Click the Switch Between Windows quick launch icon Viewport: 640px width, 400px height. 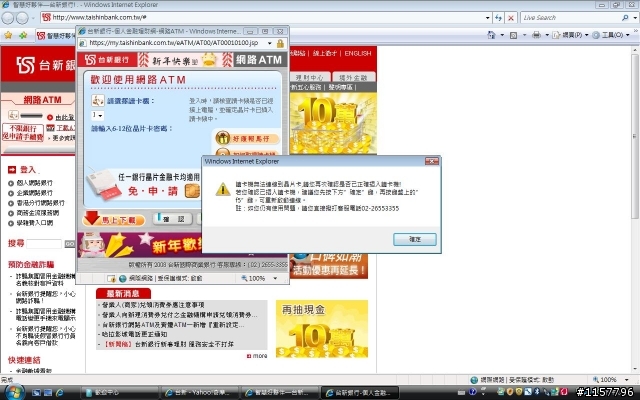click(x=48, y=393)
